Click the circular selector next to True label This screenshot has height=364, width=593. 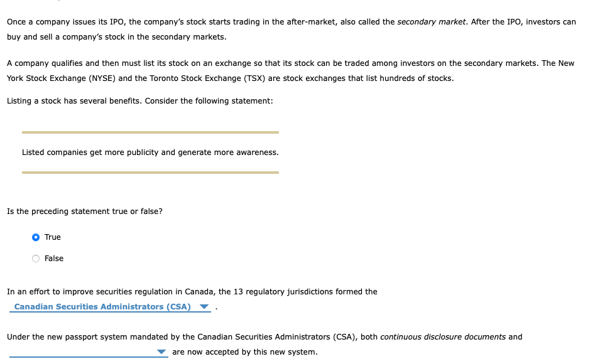[x=36, y=237]
